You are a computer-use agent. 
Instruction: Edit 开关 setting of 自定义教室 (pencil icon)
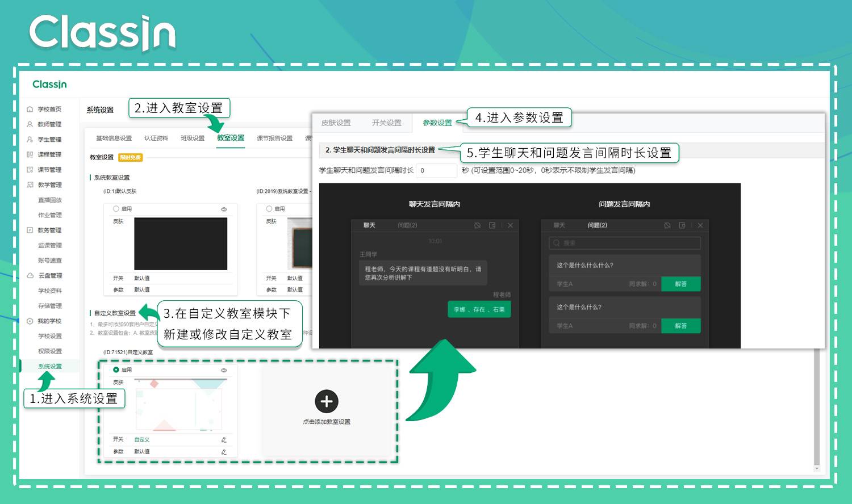tap(224, 440)
